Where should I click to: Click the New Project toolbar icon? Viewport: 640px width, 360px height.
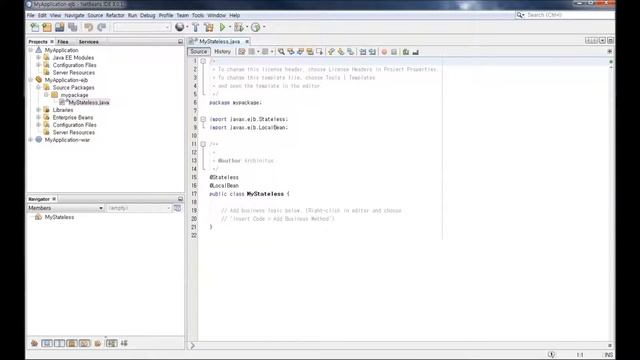[47, 27]
